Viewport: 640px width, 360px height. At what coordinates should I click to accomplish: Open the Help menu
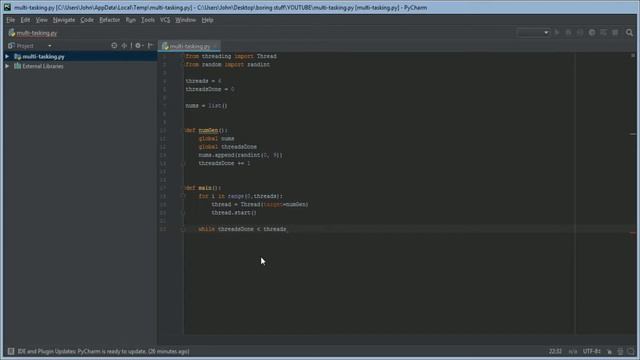(207, 20)
